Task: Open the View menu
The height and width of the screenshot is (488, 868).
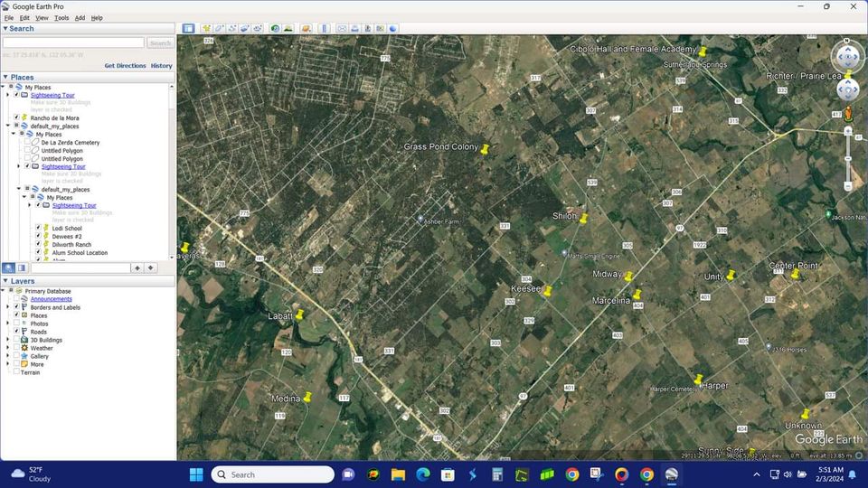Action: [x=42, y=18]
